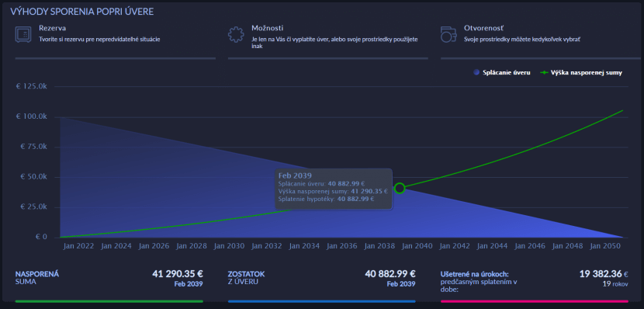Toggle Výška nasporenej sumy legend series
Screen dimensions: 644x309
pos(582,72)
